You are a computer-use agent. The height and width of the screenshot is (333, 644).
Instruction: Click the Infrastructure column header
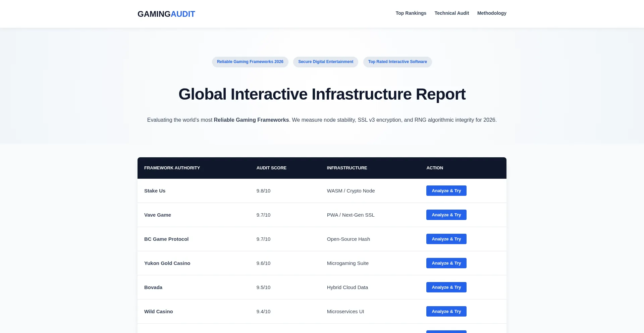[347, 168]
